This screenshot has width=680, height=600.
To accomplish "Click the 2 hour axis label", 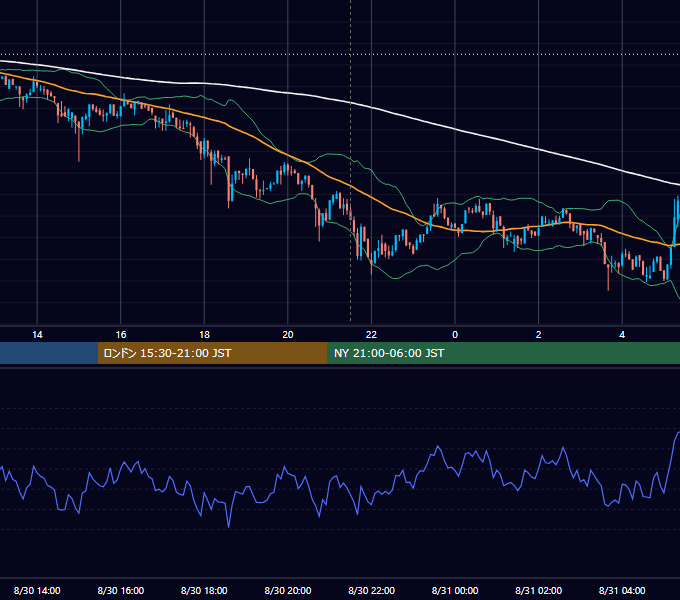I will [539, 335].
